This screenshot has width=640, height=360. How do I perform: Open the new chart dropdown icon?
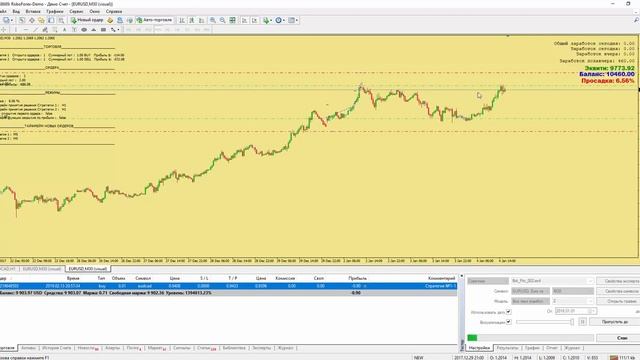7,20
